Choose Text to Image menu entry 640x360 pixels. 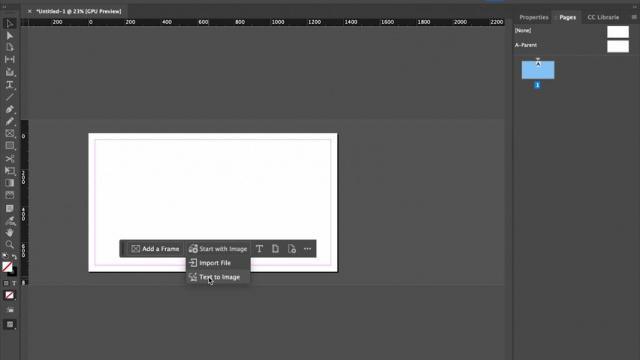coord(218,277)
